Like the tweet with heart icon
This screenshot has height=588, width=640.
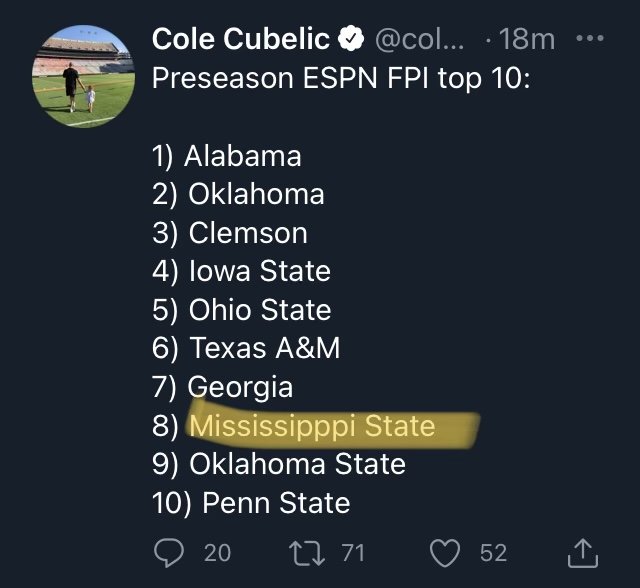[x=445, y=553]
